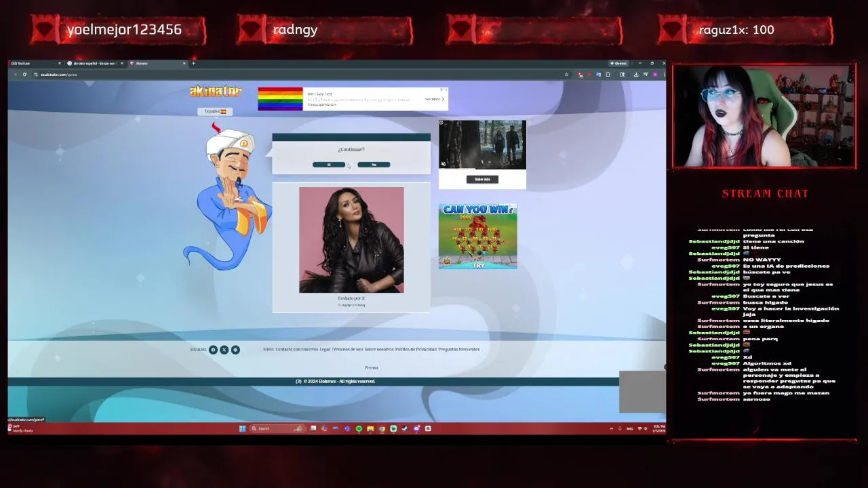Screen dimensions: 868x488
Task: Bookmark this page with the star icon
Action: click(x=566, y=75)
